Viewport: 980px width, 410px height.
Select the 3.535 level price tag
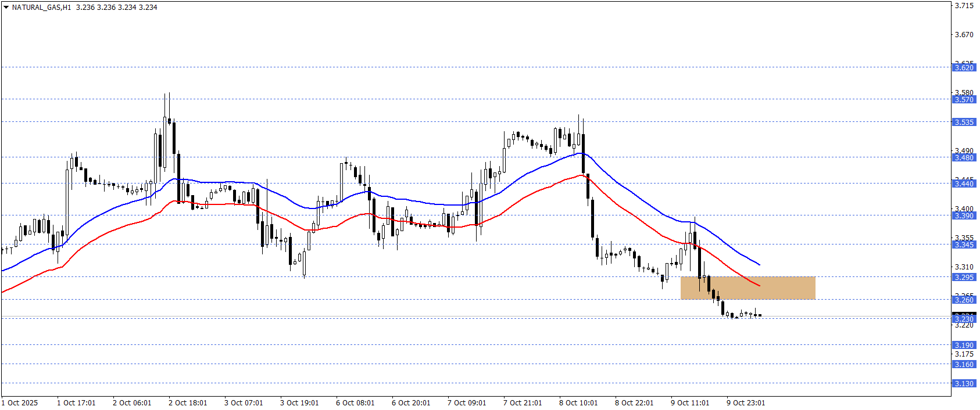[964, 123]
